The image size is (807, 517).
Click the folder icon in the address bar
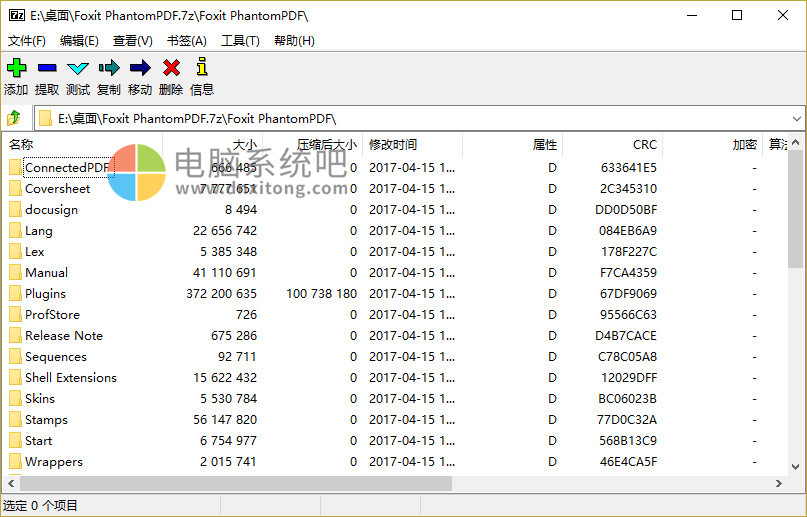click(x=46, y=118)
